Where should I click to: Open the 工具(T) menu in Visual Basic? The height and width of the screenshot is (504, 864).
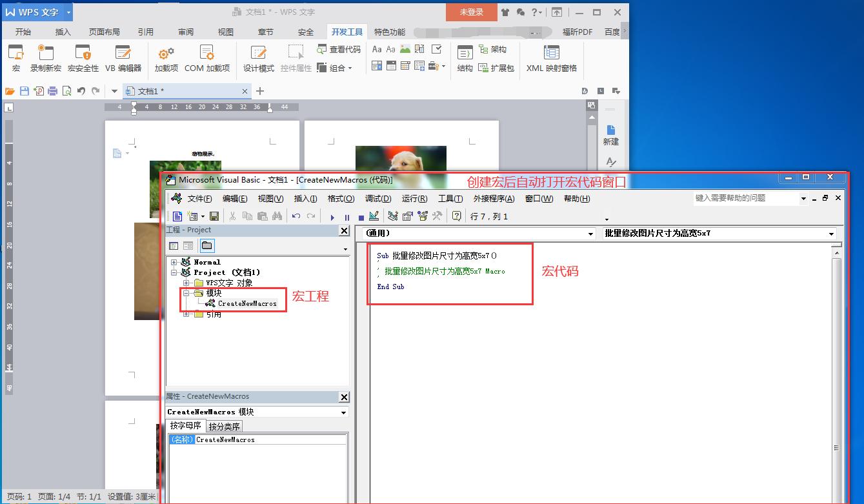point(450,199)
